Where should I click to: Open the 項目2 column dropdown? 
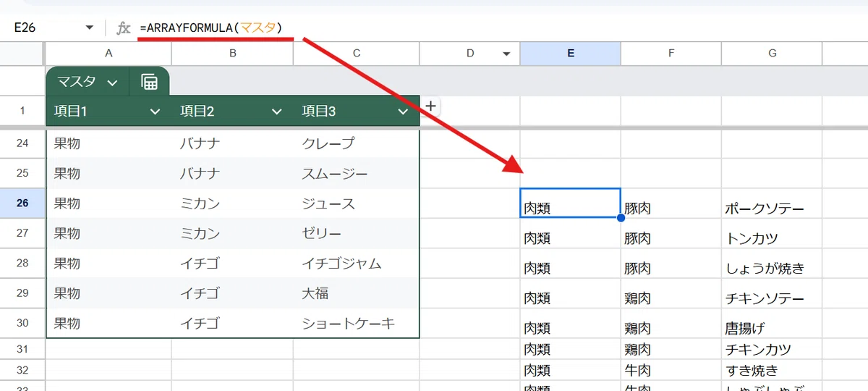276,112
